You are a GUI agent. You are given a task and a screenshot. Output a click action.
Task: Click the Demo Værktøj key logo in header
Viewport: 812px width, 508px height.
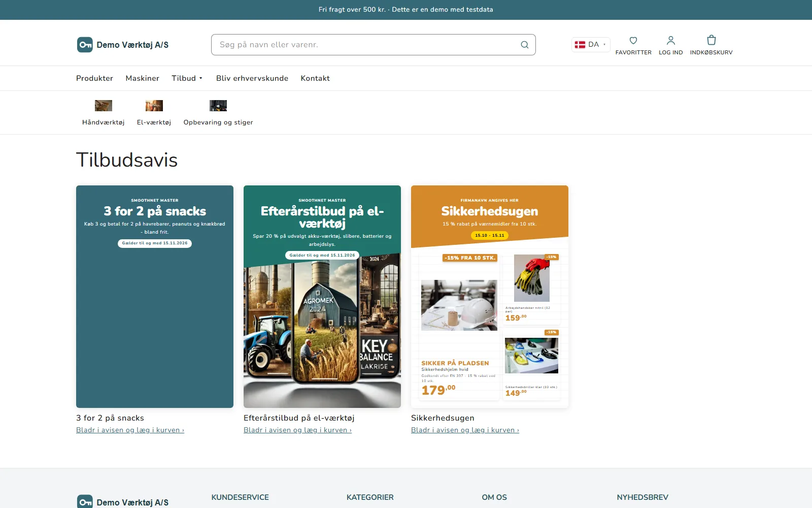click(85, 45)
